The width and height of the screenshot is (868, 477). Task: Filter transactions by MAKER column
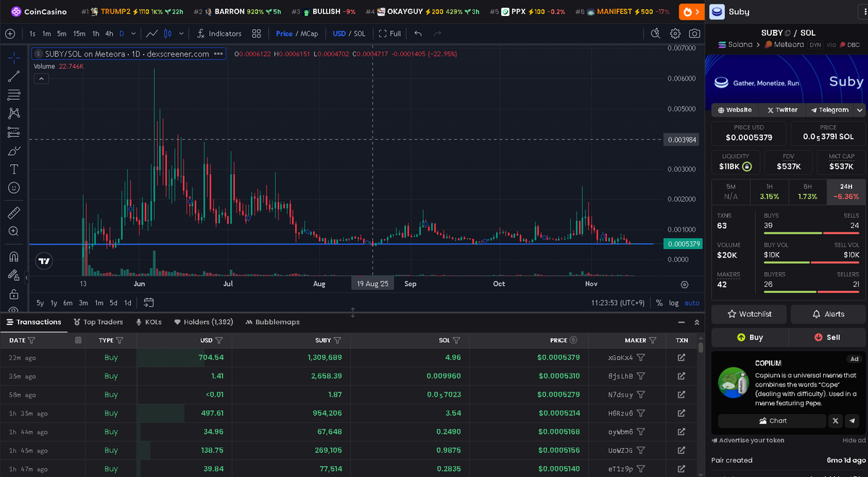pos(652,340)
